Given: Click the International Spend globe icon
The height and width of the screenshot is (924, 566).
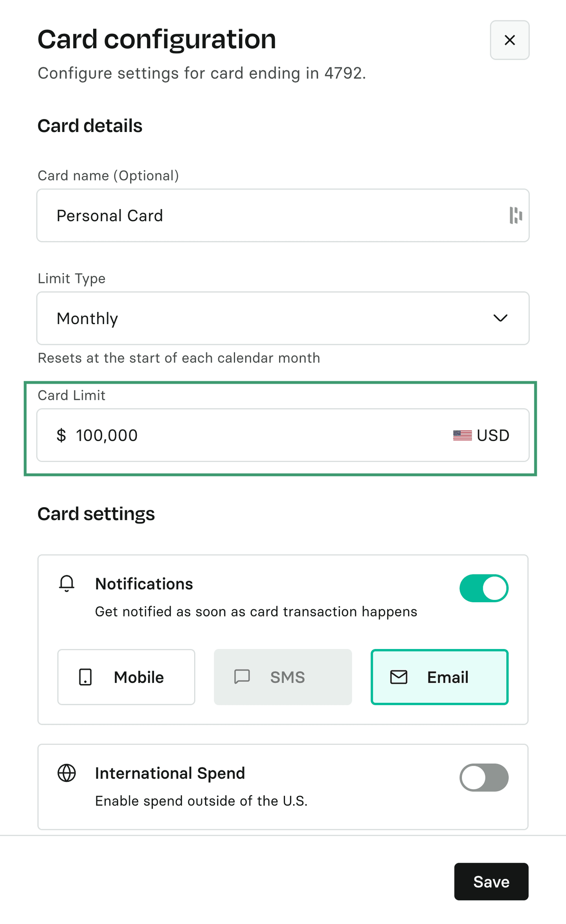Looking at the screenshot, I should (67, 773).
